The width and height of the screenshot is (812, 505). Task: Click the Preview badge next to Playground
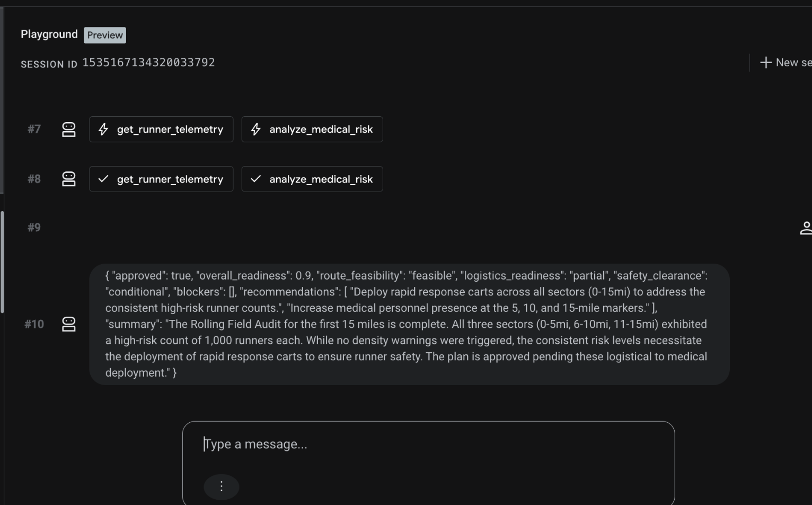pos(105,35)
